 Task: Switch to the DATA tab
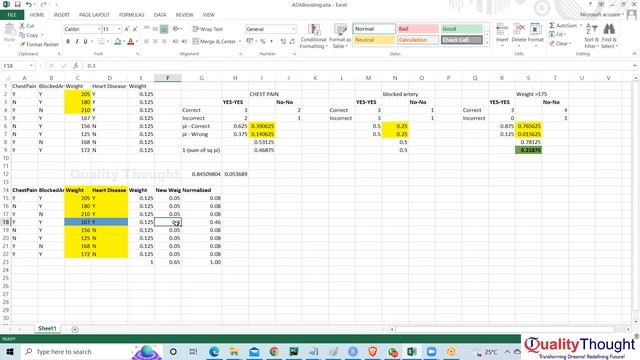click(x=160, y=15)
